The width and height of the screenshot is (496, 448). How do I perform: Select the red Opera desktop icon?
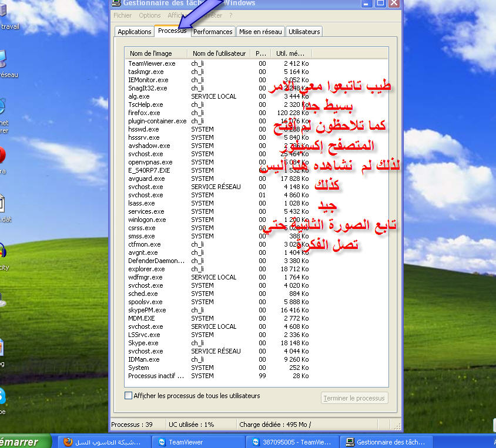click(x=2, y=156)
